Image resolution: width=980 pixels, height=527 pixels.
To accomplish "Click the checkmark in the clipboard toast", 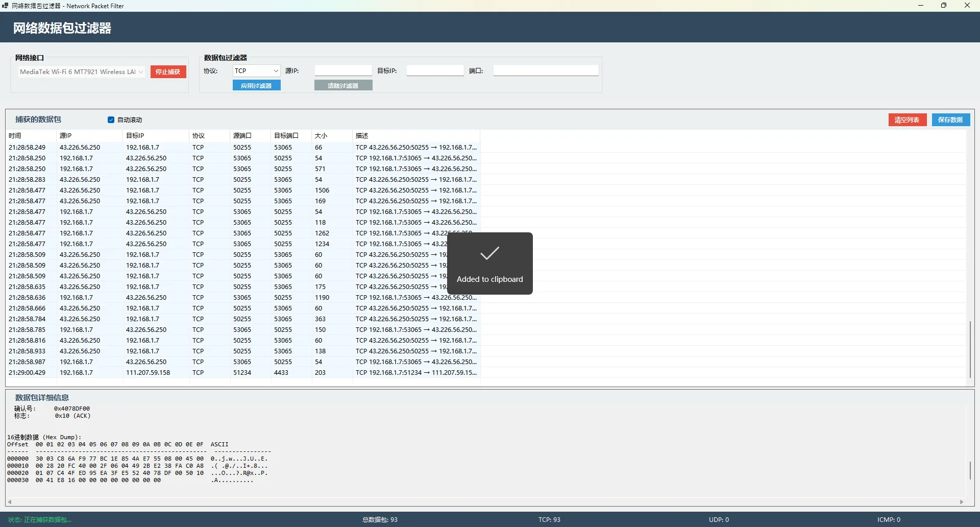I will (x=489, y=253).
